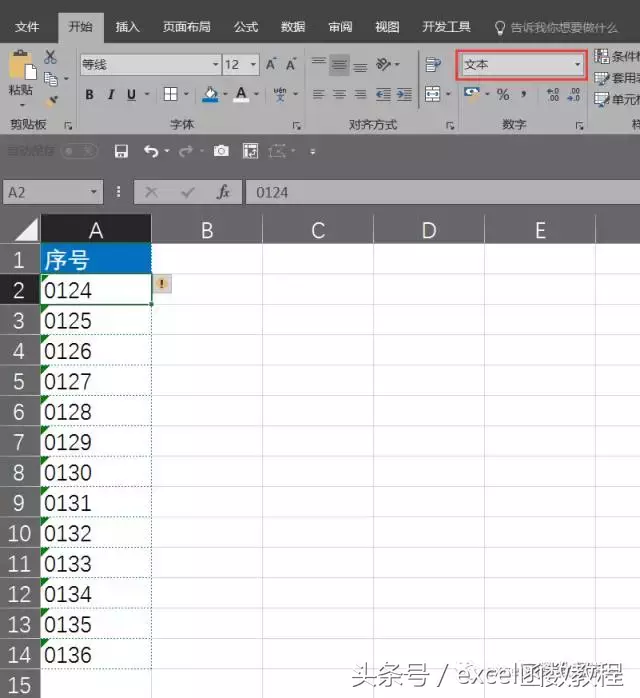Screen dimensions: 640x698
Task: Toggle Wrap Text
Action: [433, 65]
